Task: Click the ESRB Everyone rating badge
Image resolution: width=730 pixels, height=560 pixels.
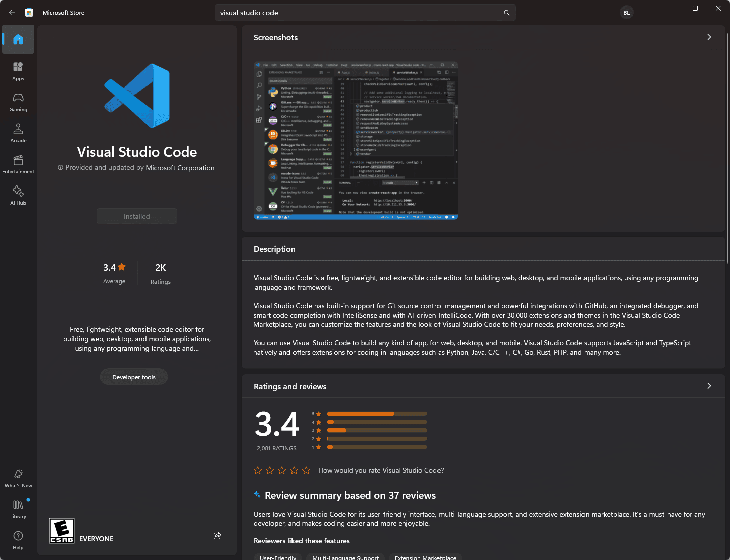Action: click(x=62, y=531)
